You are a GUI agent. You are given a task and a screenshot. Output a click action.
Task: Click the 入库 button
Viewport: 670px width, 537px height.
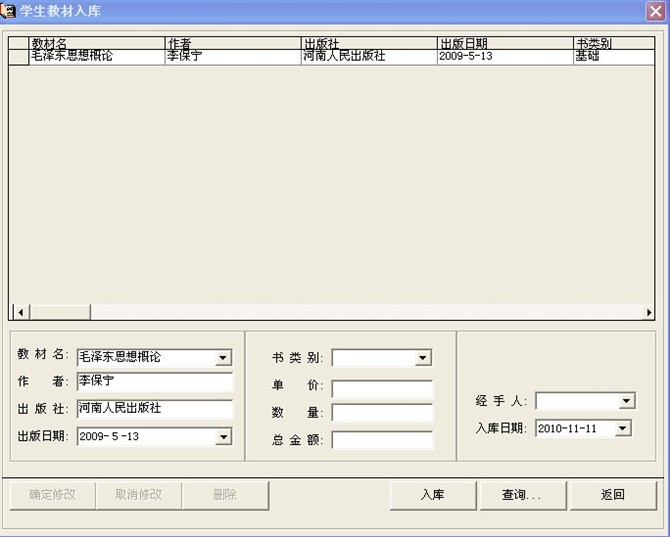(433, 495)
